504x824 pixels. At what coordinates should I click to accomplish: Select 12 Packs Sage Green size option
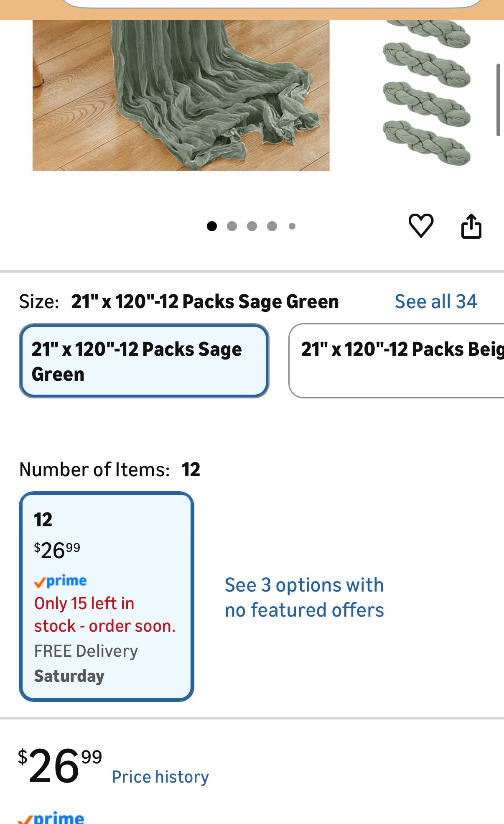pyautogui.click(x=144, y=361)
